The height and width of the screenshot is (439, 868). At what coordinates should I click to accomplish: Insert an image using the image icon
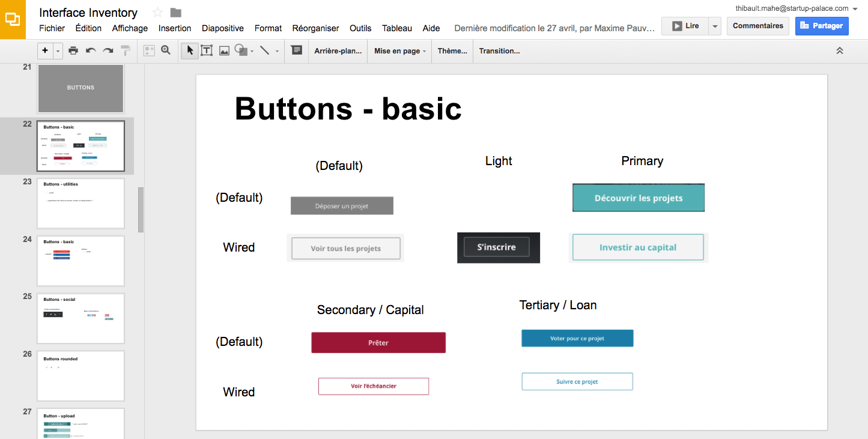(224, 51)
